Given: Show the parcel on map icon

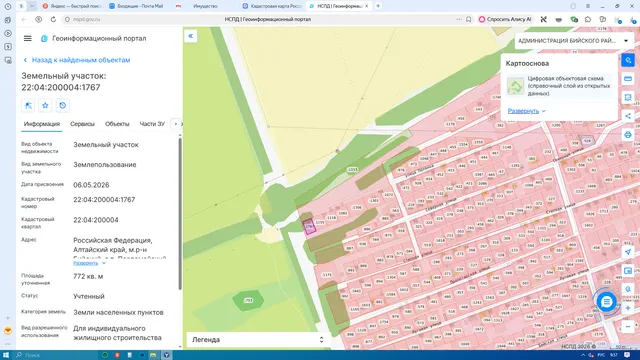Looking at the screenshot, I should coord(28,105).
